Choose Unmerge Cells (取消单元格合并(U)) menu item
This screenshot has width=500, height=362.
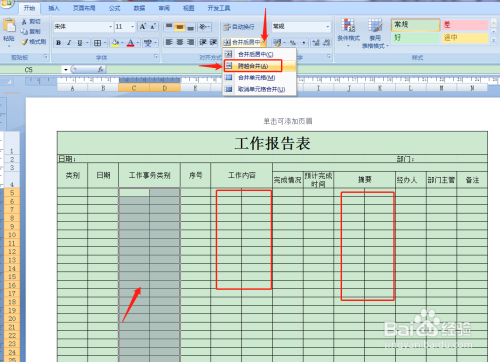(x=259, y=89)
